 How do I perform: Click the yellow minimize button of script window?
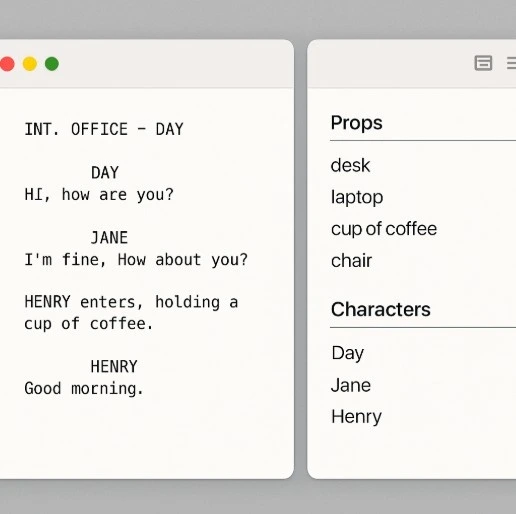(30, 64)
